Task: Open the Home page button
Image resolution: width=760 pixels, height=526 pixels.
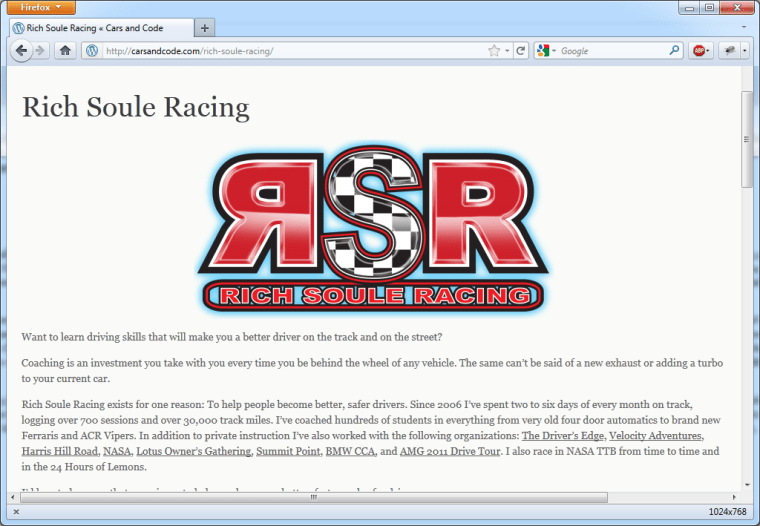Action: coord(65,50)
